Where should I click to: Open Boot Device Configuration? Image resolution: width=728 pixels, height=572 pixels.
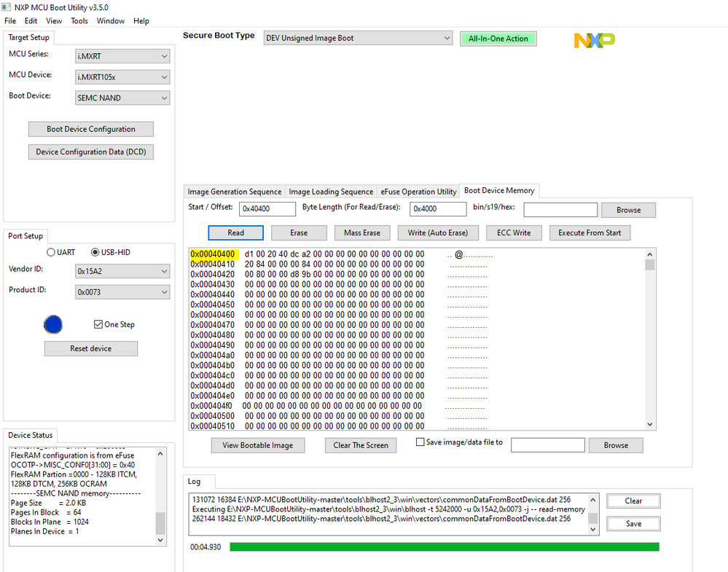coord(91,129)
